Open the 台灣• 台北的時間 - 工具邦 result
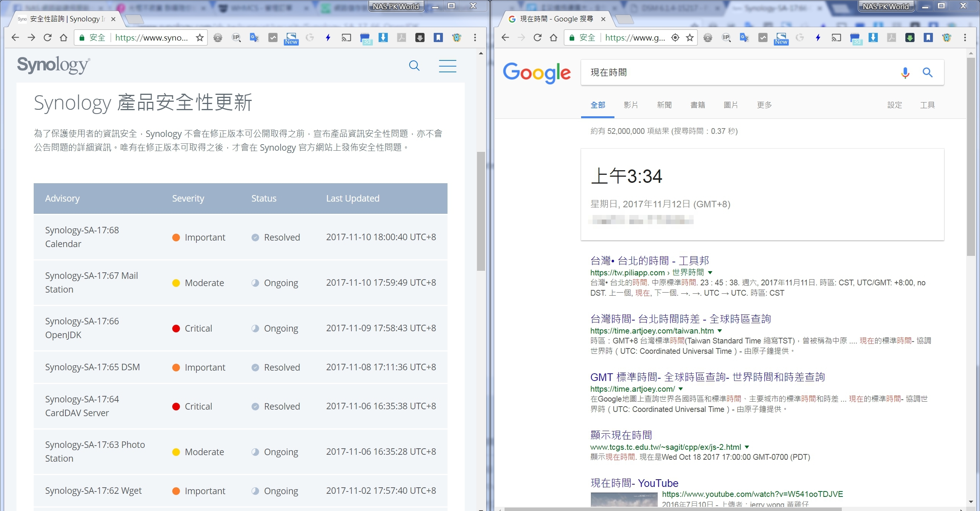 click(x=650, y=261)
